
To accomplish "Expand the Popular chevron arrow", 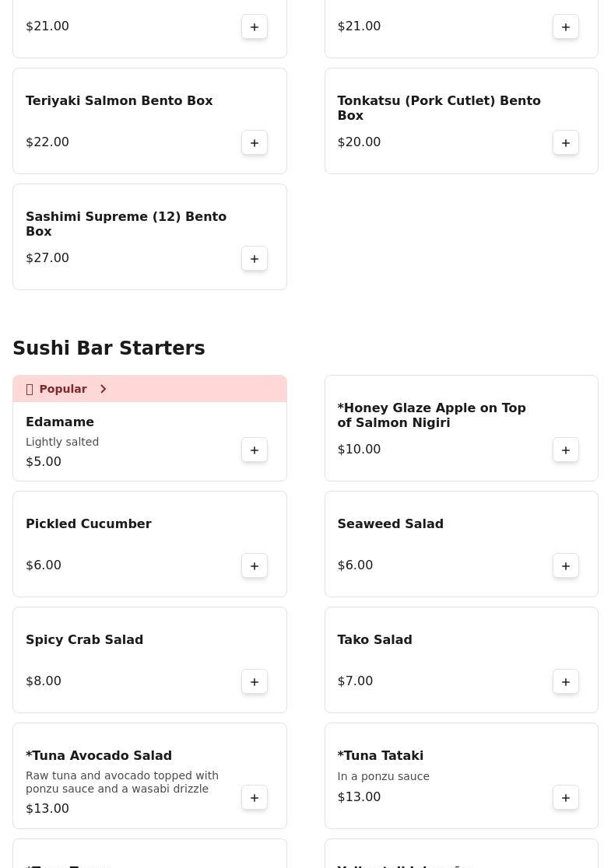I will pos(103,389).
